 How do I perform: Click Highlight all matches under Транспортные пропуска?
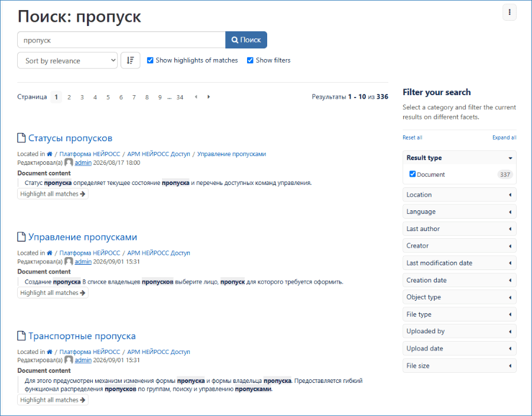click(x=53, y=399)
